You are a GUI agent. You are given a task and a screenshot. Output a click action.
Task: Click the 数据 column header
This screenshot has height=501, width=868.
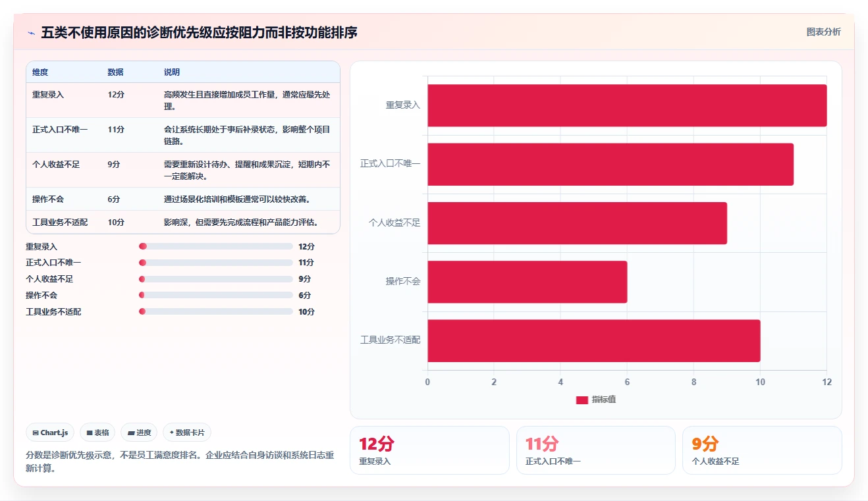click(115, 72)
